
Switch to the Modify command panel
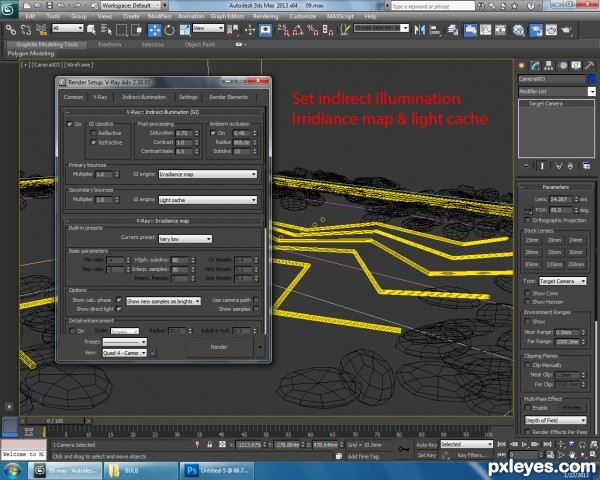point(535,66)
